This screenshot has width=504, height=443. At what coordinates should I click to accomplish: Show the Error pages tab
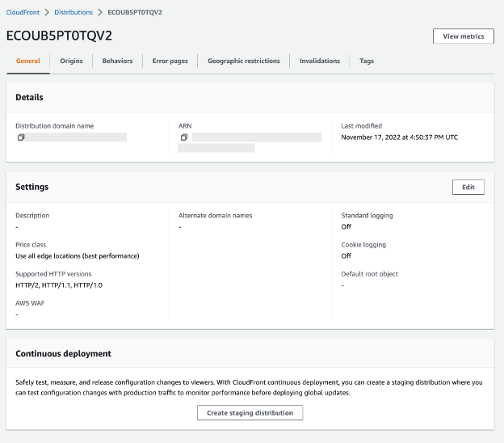170,61
